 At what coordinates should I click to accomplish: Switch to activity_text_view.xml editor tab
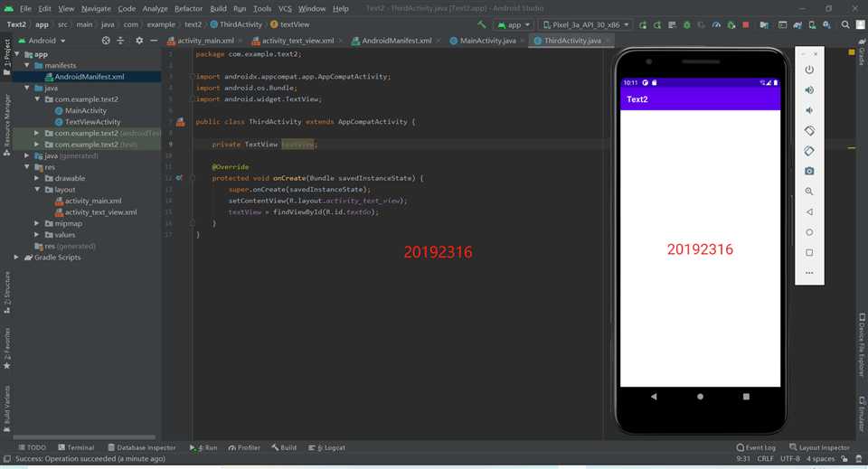click(297, 41)
